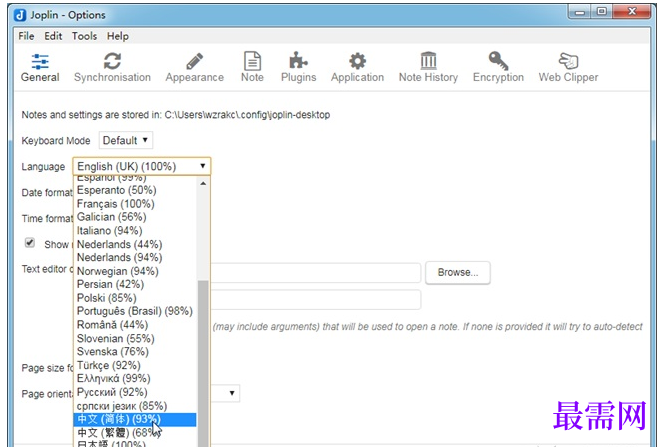The height and width of the screenshot is (447, 665).
Task: Select Nederlands (44%) language
Action: [x=134, y=244]
